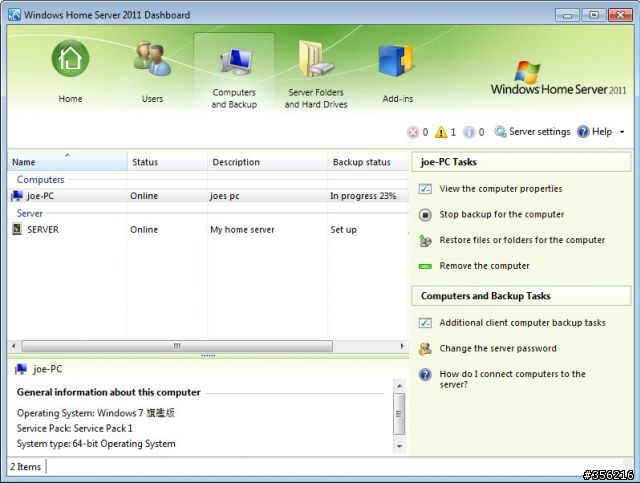Open the Help link
The height and width of the screenshot is (483, 640).
click(x=602, y=131)
